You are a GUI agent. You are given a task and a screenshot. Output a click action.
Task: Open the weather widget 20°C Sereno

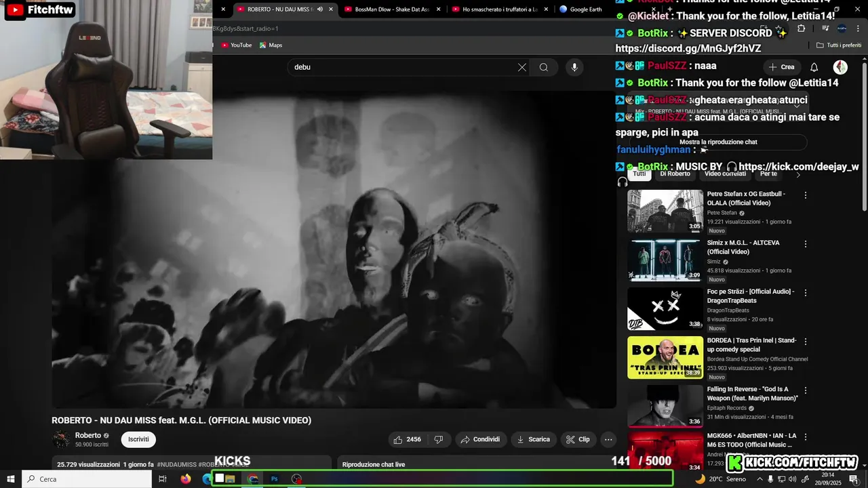(720, 479)
